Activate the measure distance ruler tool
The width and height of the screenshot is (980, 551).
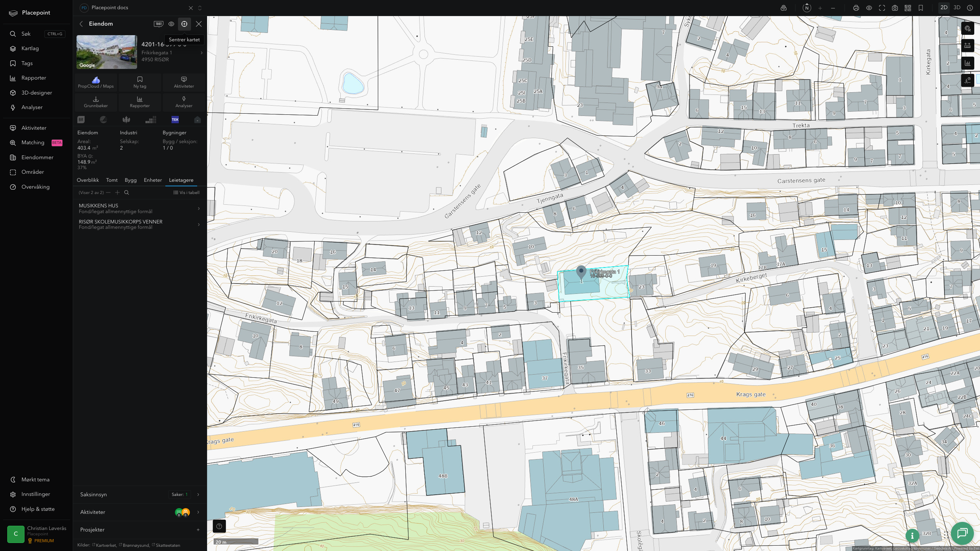(968, 46)
